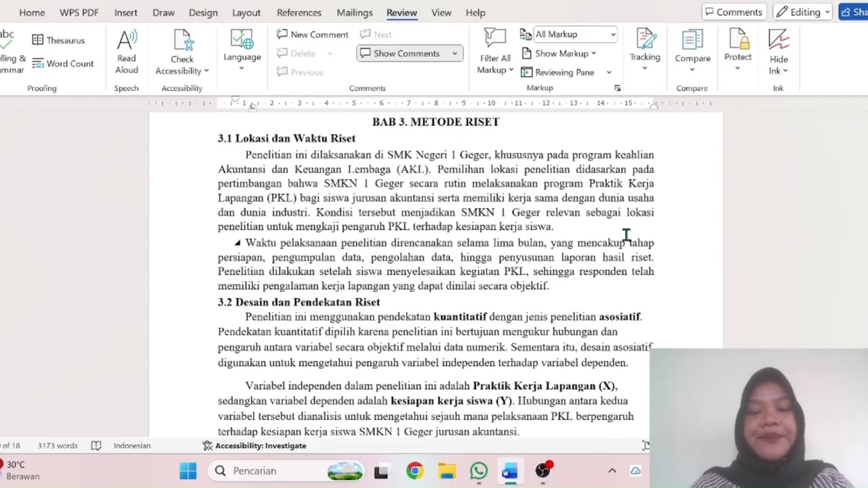Viewport: 868px width, 488px height.
Task: Run Check Accessibility
Action: pyautogui.click(x=182, y=53)
